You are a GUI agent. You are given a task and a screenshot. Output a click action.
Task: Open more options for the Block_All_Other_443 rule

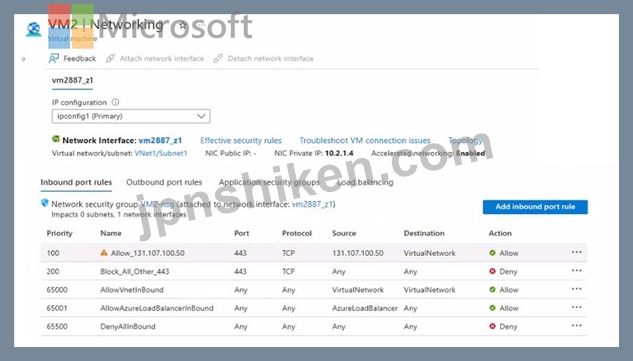click(576, 271)
